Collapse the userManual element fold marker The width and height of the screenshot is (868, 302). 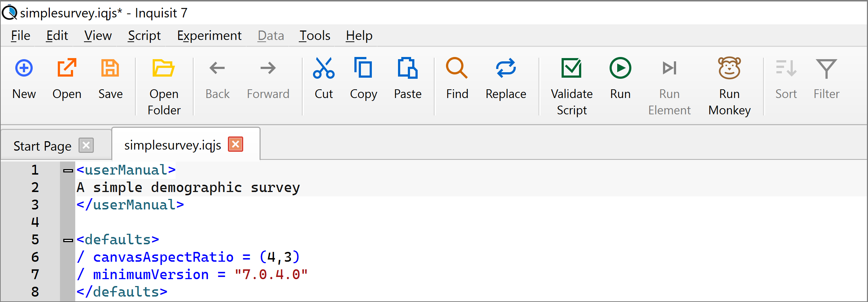[68, 170]
